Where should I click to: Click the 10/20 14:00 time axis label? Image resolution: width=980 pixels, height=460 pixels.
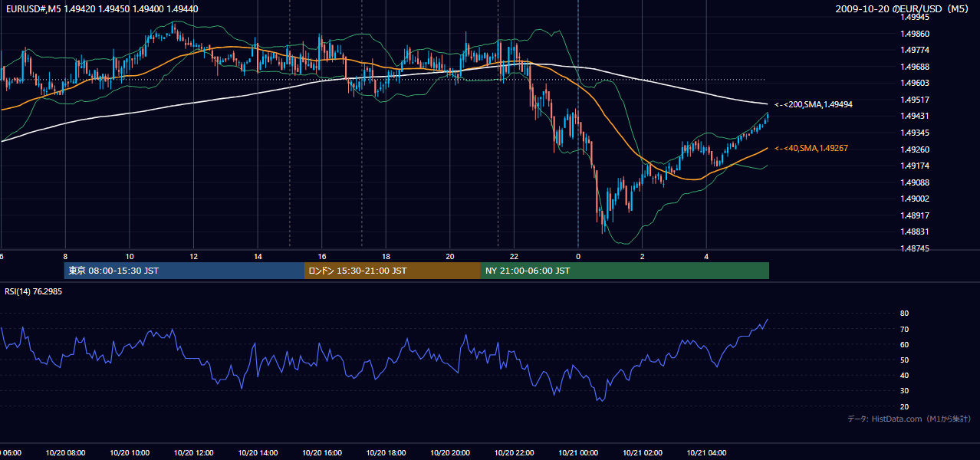(258, 453)
